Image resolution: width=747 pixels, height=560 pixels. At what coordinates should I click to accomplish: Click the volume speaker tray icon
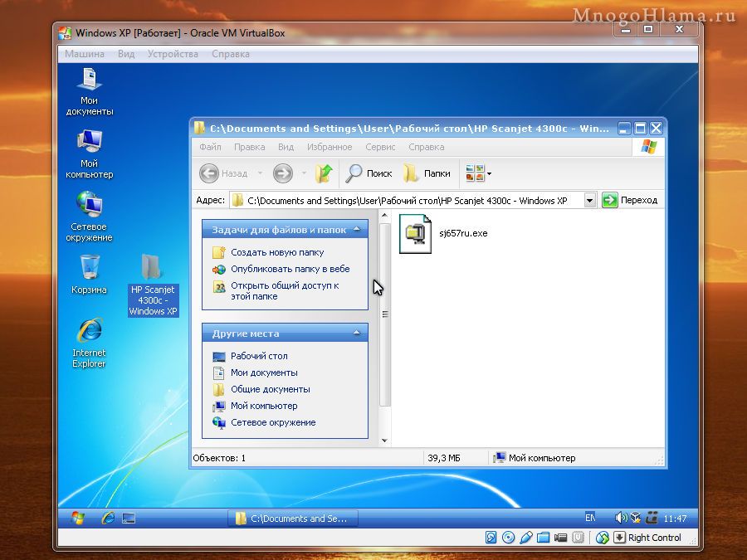(620, 518)
